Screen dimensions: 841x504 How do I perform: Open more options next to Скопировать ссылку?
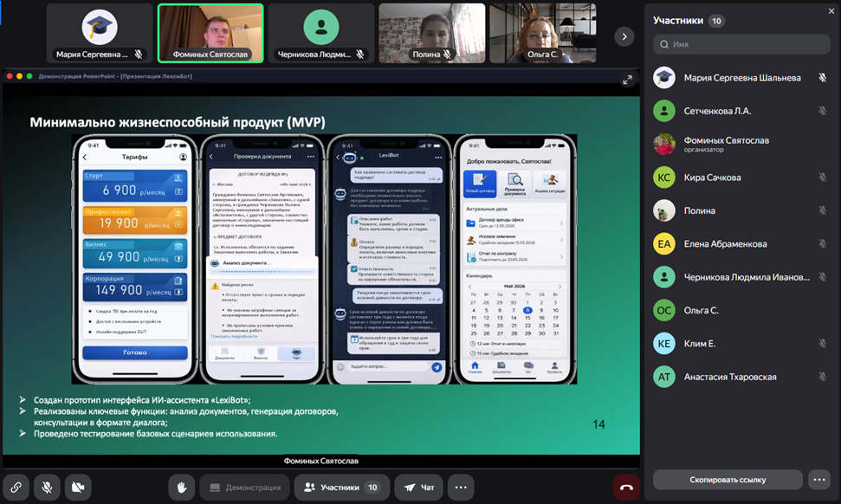click(818, 479)
